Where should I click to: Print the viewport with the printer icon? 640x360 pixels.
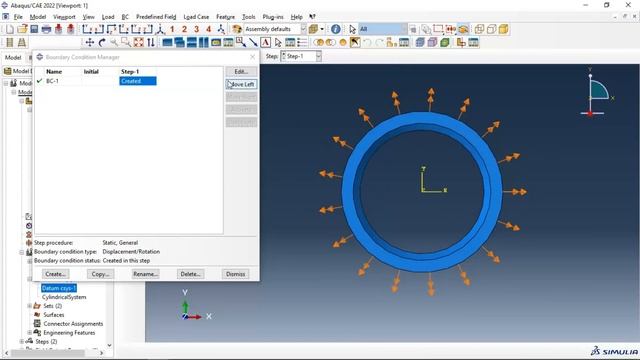[46, 29]
